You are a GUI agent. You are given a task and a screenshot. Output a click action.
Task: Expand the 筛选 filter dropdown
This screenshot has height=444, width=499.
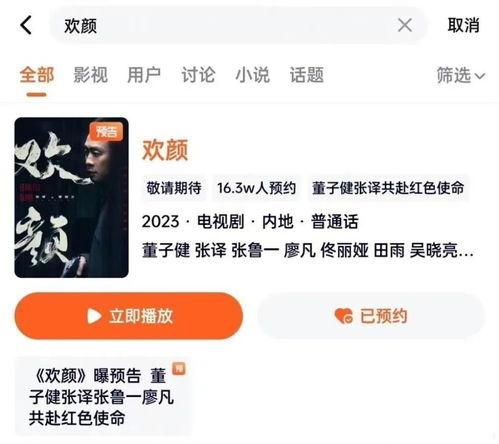point(461,75)
